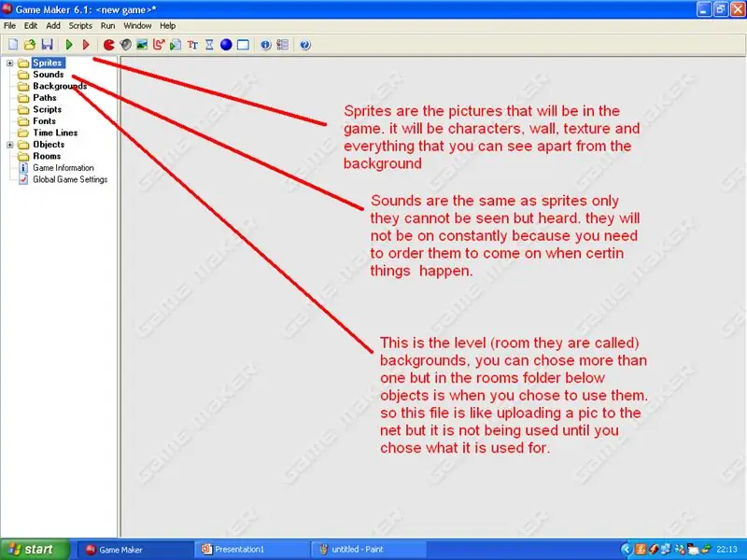Switch to Presentation1 taskbar button

tap(252, 550)
